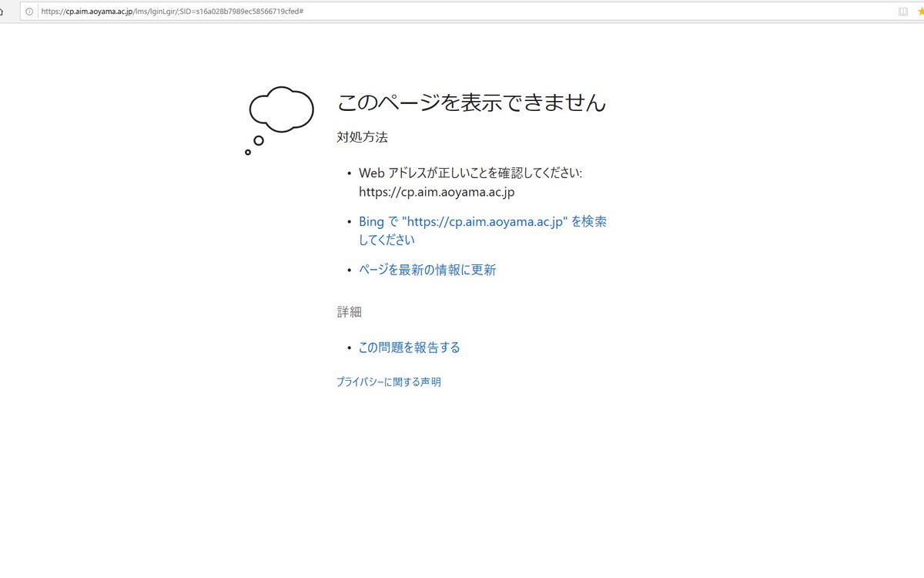Open プライバシーに関する声明 link
This screenshot has width=924, height=578.
(389, 381)
